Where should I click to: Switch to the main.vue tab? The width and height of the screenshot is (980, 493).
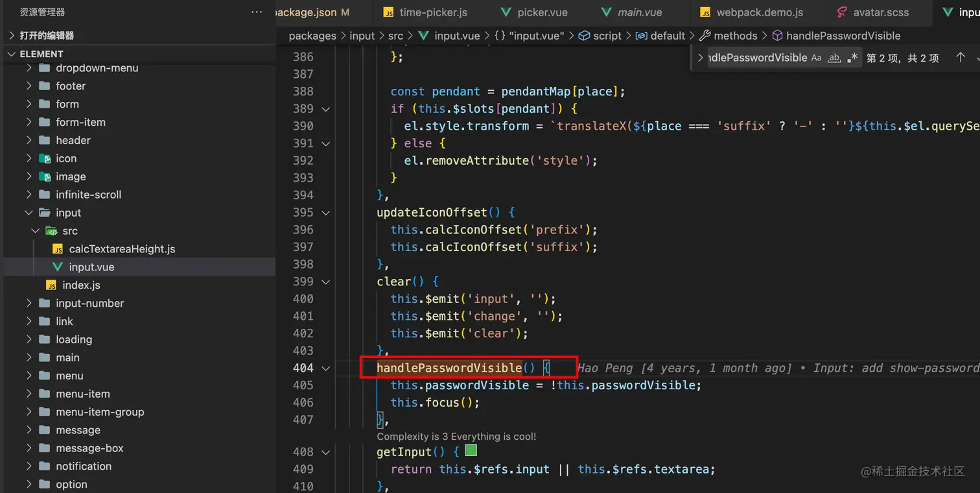[x=639, y=12]
